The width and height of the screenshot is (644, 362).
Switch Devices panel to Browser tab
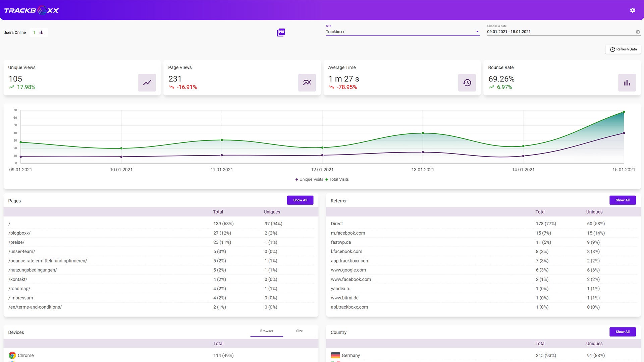(267, 331)
